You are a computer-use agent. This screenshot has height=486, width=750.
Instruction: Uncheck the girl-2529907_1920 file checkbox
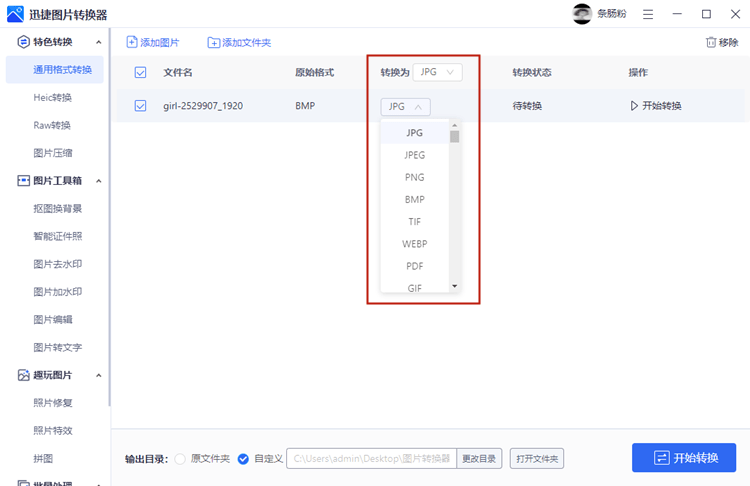[x=140, y=106]
